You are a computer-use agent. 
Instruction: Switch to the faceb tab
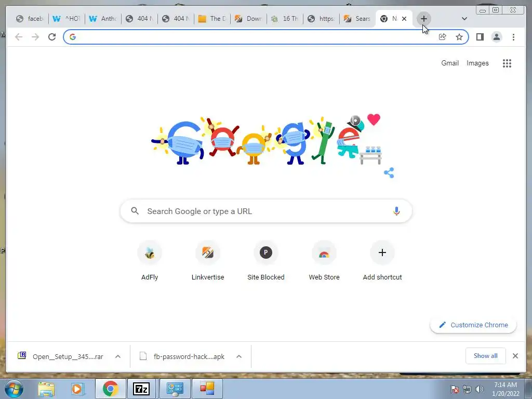30,19
